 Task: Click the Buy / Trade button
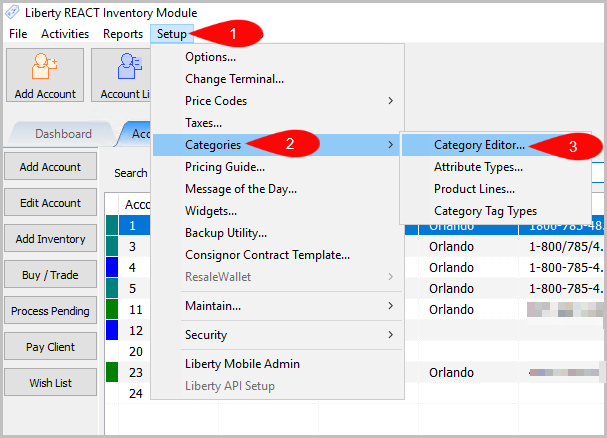tap(50, 275)
